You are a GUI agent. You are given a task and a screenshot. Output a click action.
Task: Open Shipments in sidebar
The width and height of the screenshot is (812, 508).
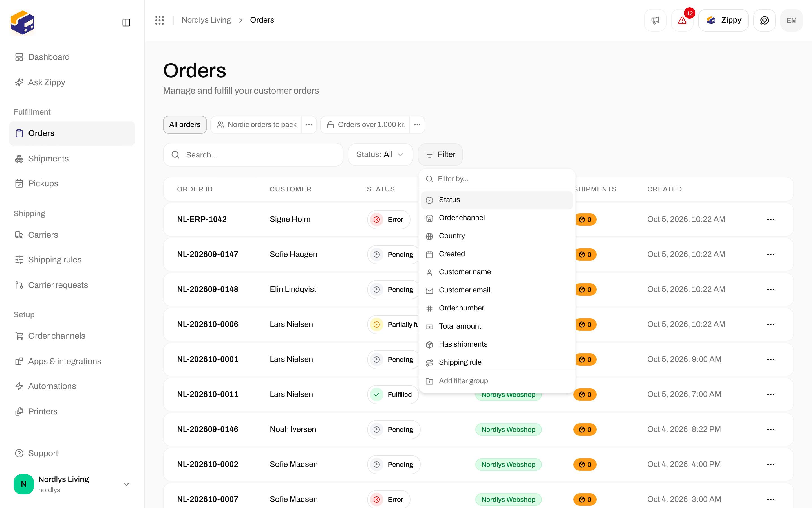coord(72,159)
